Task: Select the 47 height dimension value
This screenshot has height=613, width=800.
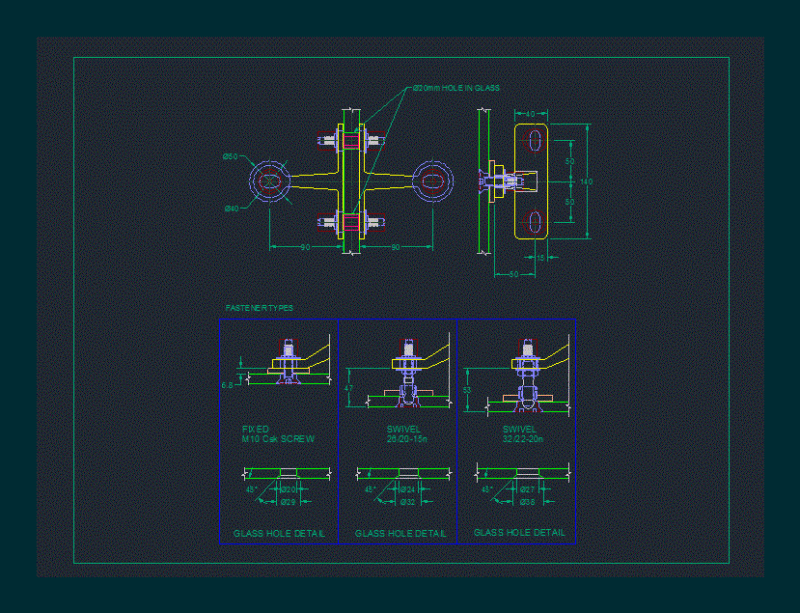Action: point(349,388)
